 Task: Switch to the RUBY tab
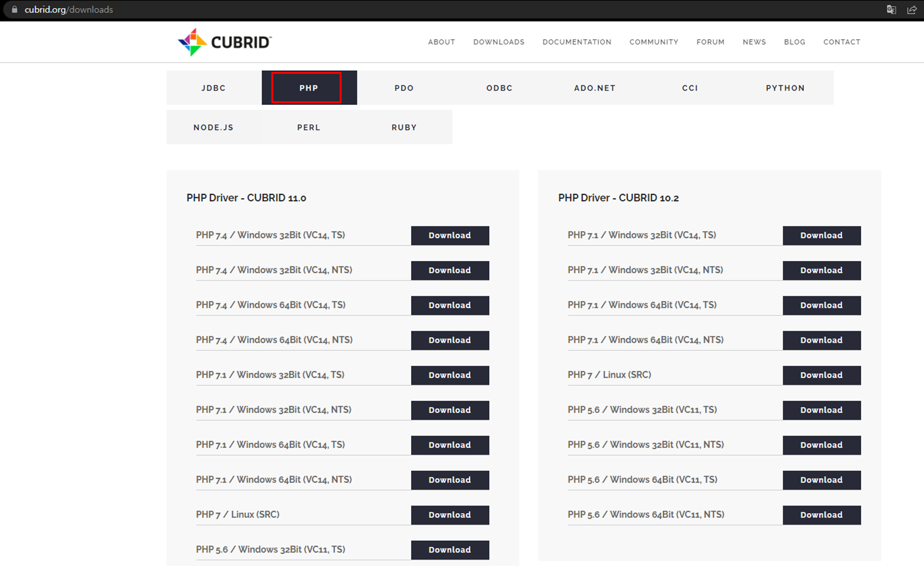404,127
